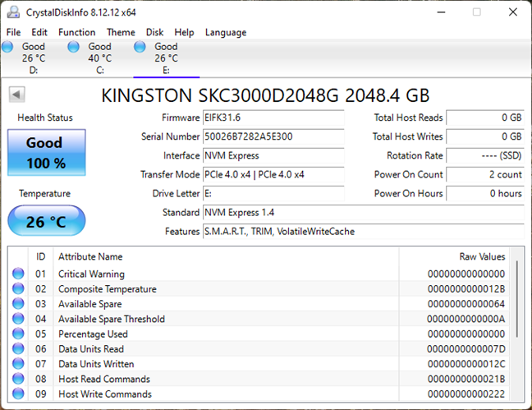The width and height of the screenshot is (532, 410).
Task: Click the attribute list vertical scrollbar
Action: [x=516, y=299]
